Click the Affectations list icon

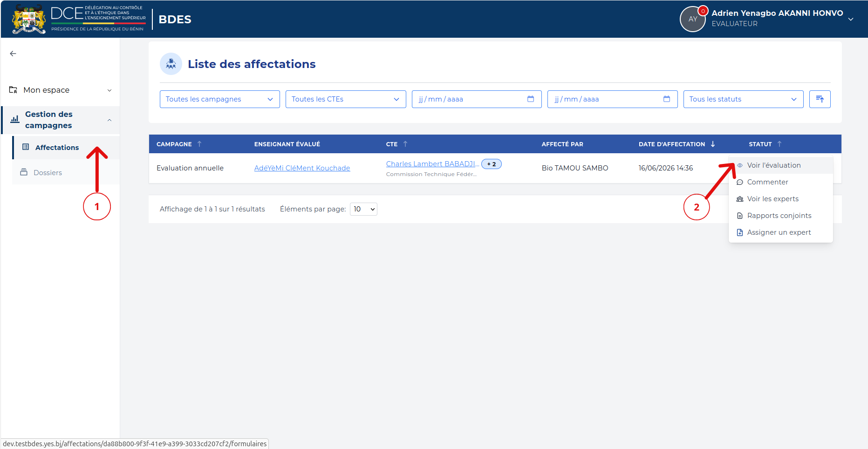coord(26,147)
